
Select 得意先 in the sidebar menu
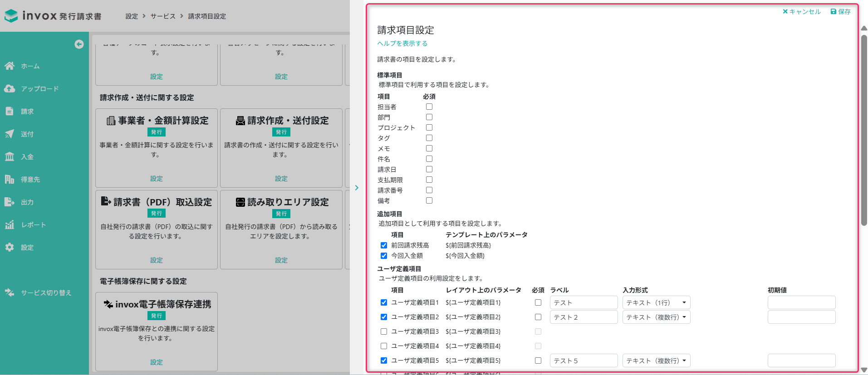(x=30, y=179)
